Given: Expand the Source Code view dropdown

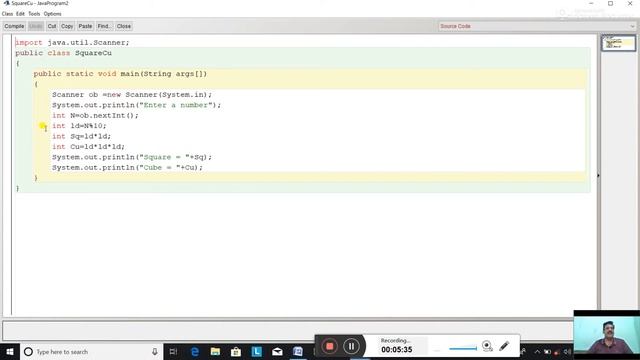Looking at the screenshot, I should pyautogui.click(x=537, y=26).
